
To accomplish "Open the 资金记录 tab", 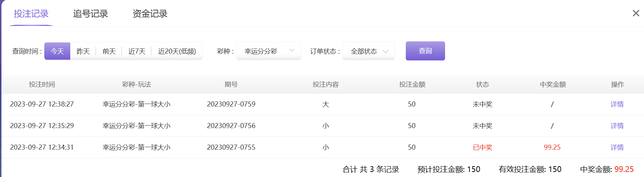I will pos(150,14).
